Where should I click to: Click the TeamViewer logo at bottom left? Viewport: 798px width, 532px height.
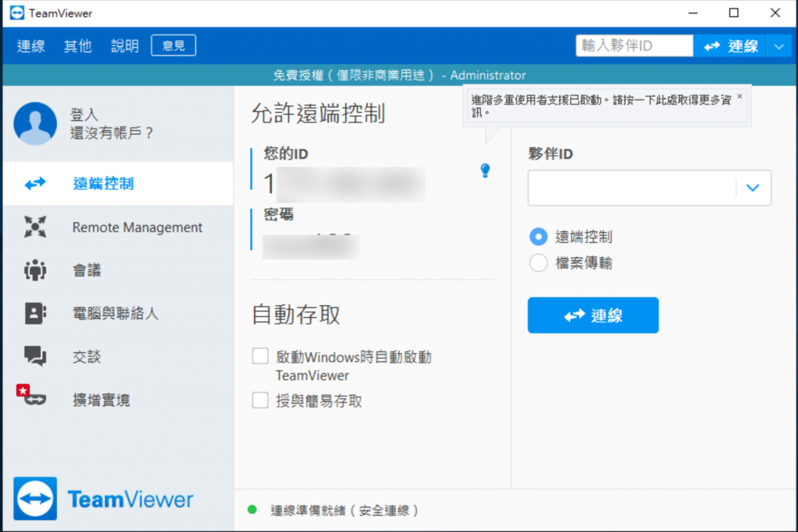(x=104, y=499)
